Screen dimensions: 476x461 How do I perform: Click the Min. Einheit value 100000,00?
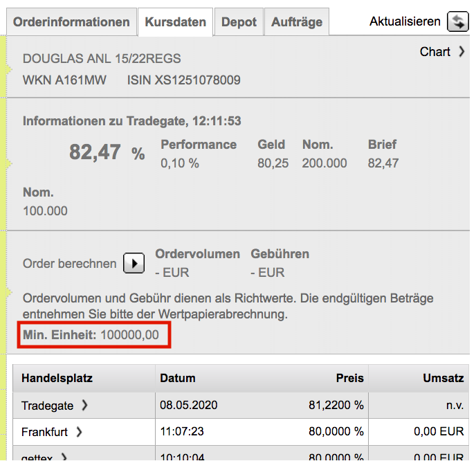[x=130, y=335]
